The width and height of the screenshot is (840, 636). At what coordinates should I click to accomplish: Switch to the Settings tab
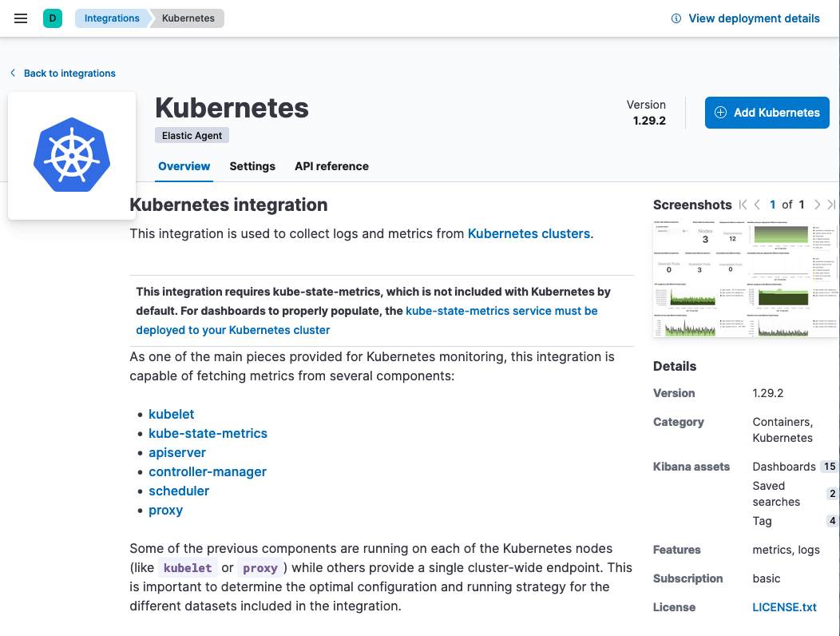coord(252,166)
